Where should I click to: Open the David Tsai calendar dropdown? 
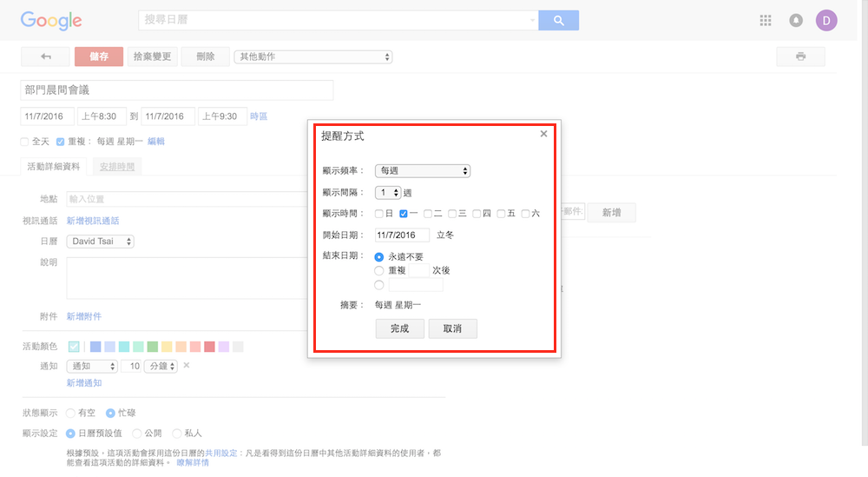click(x=101, y=242)
